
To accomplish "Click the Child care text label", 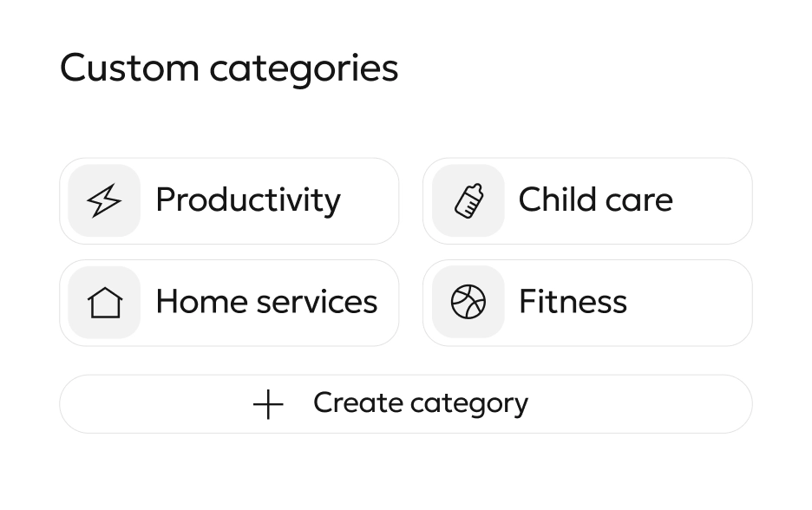I will (595, 200).
